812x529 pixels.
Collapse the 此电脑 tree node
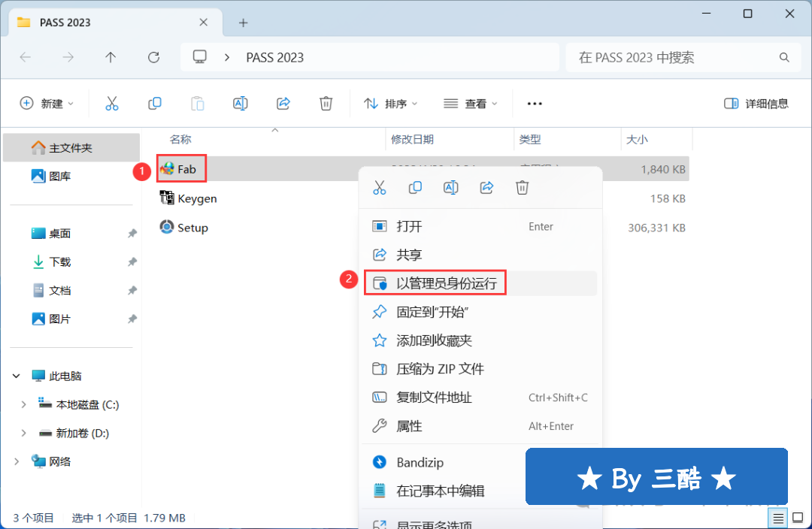point(17,376)
